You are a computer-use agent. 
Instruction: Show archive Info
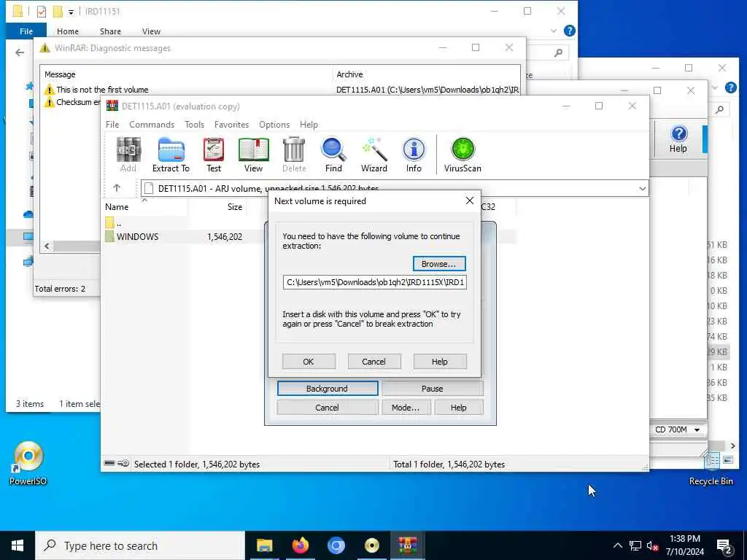(414, 155)
